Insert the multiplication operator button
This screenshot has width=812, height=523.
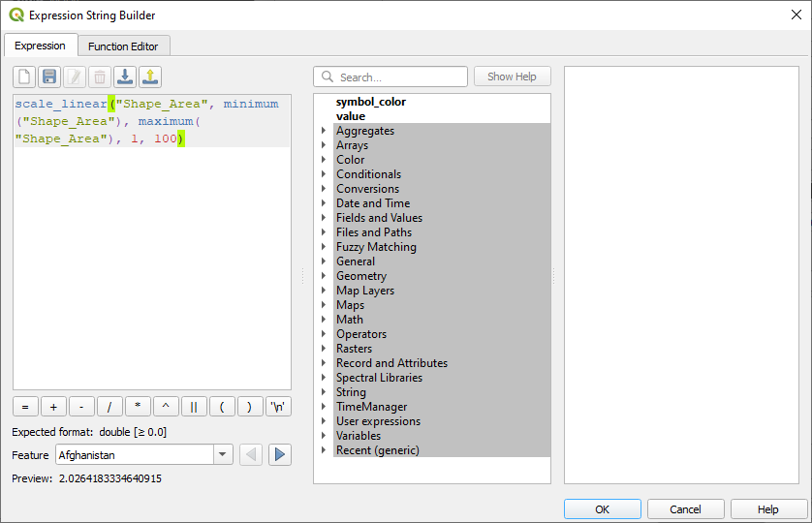coord(138,407)
